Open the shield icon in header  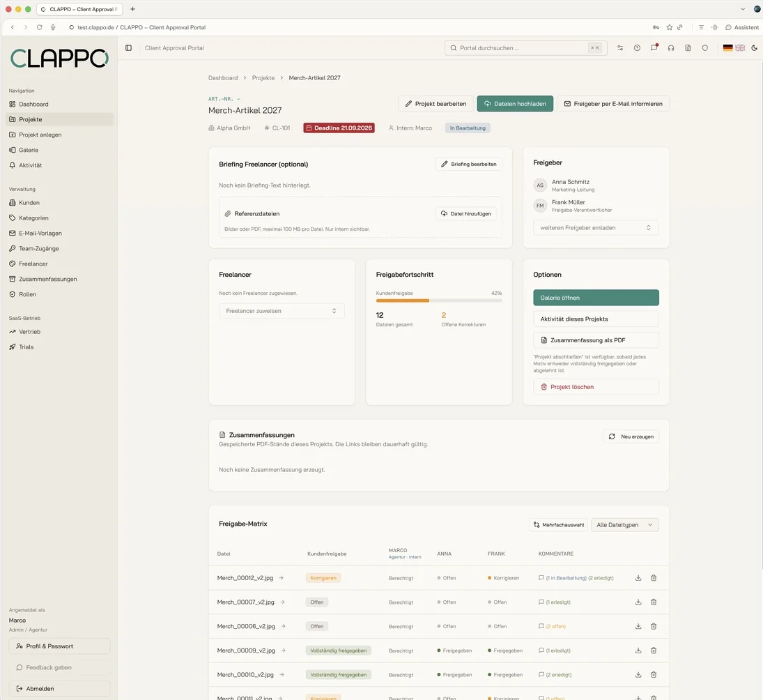click(x=704, y=47)
